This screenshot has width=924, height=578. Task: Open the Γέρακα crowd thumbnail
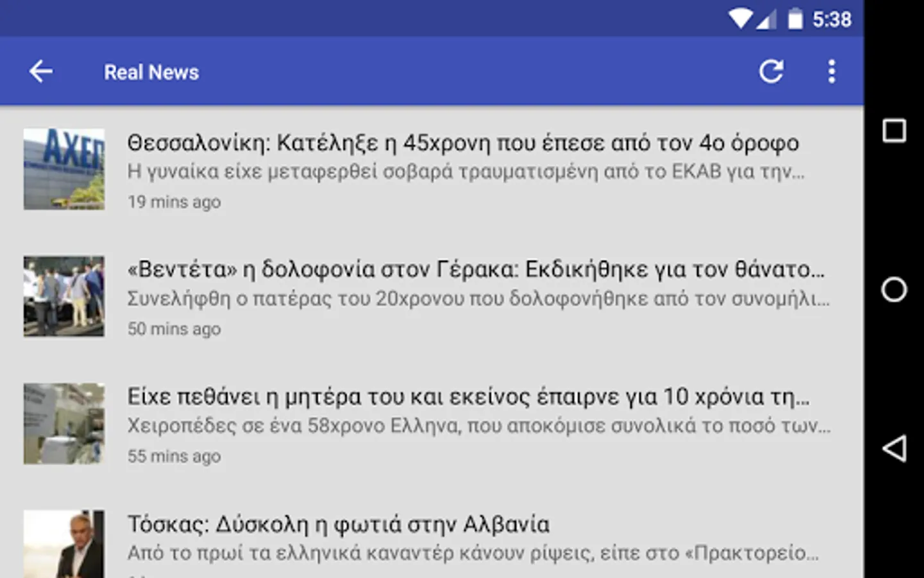64,296
